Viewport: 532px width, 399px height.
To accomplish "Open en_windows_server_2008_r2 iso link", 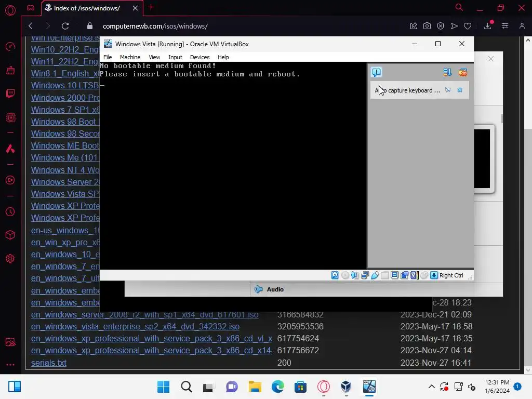I will (x=145, y=314).
